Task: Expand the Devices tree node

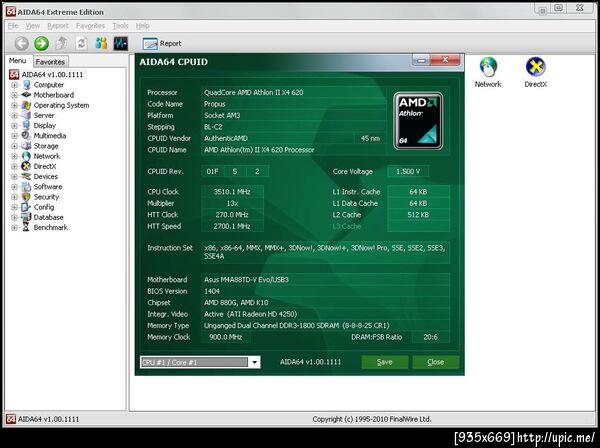Action: (x=14, y=176)
